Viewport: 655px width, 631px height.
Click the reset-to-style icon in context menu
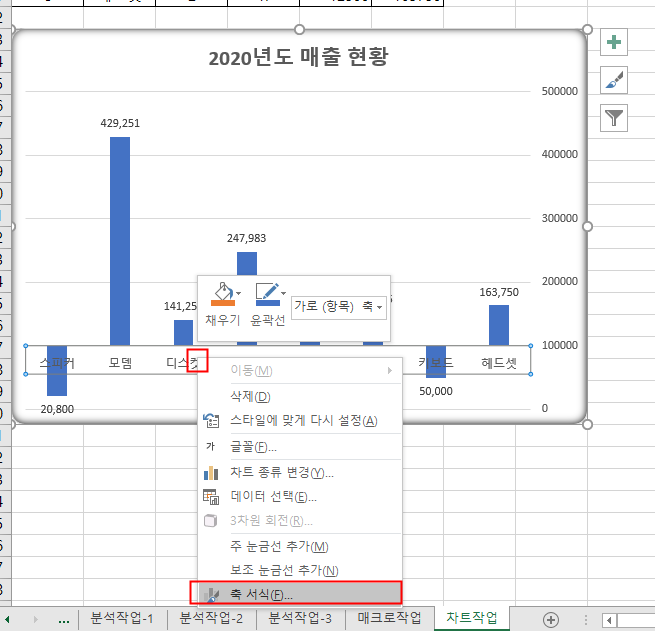tap(211, 421)
